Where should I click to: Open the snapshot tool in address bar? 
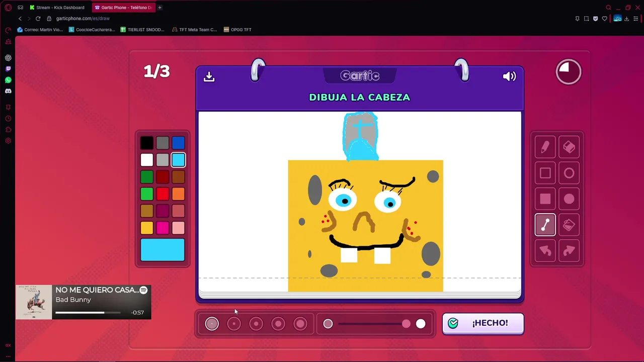586,19
